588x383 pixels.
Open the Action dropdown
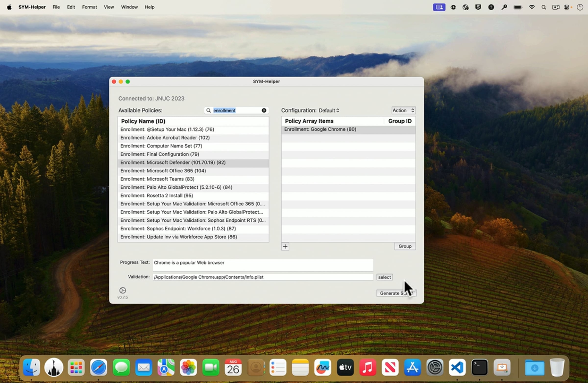coord(403,110)
